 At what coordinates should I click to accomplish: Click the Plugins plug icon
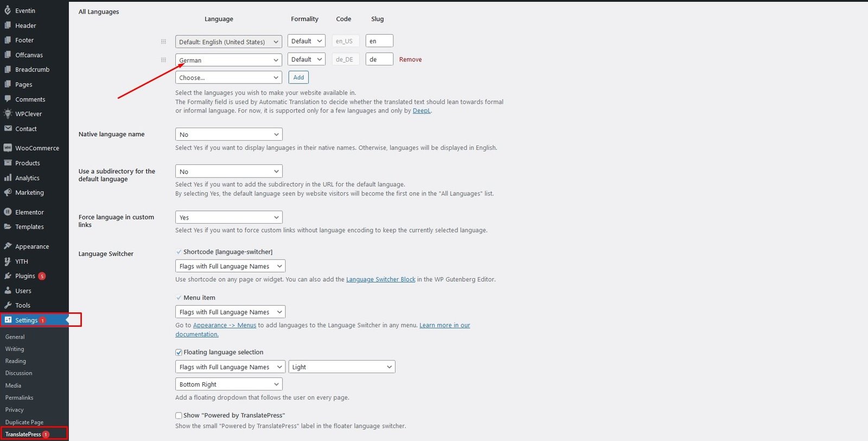tap(8, 276)
